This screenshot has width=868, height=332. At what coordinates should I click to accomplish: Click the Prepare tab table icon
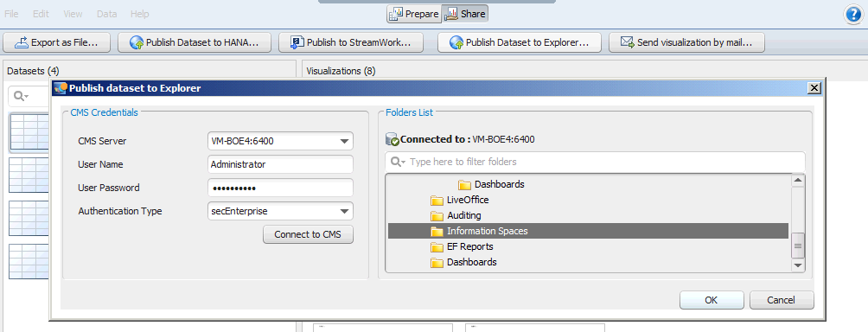(396, 14)
